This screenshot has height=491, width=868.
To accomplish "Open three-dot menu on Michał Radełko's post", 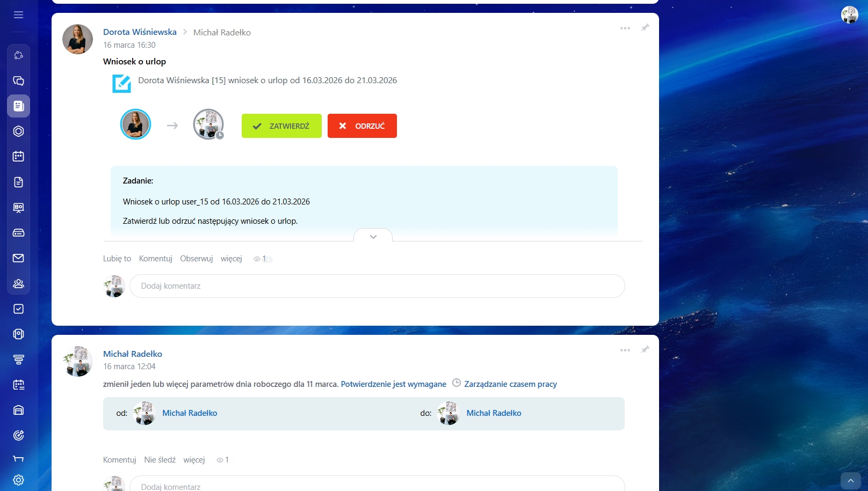I will pos(625,350).
